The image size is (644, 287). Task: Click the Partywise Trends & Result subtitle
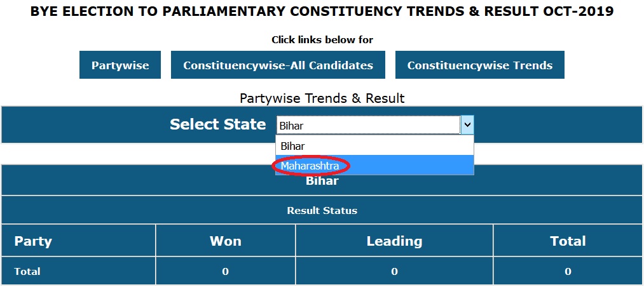click(322, 98)
